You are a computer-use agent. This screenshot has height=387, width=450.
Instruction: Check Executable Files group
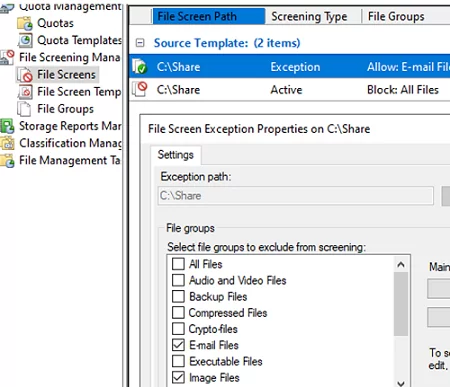(178, 361)
